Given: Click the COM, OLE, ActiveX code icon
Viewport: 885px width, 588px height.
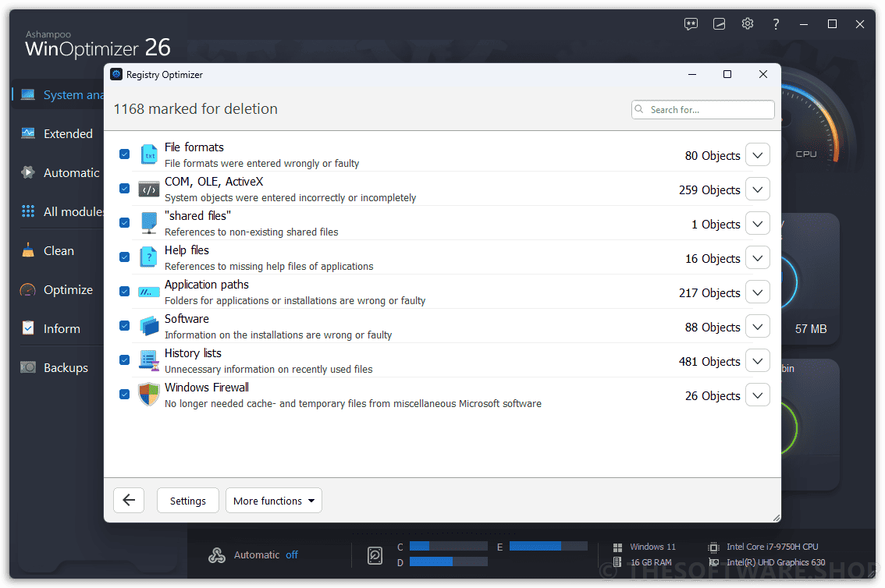Looking at the screenshot, I should point(149,189).
